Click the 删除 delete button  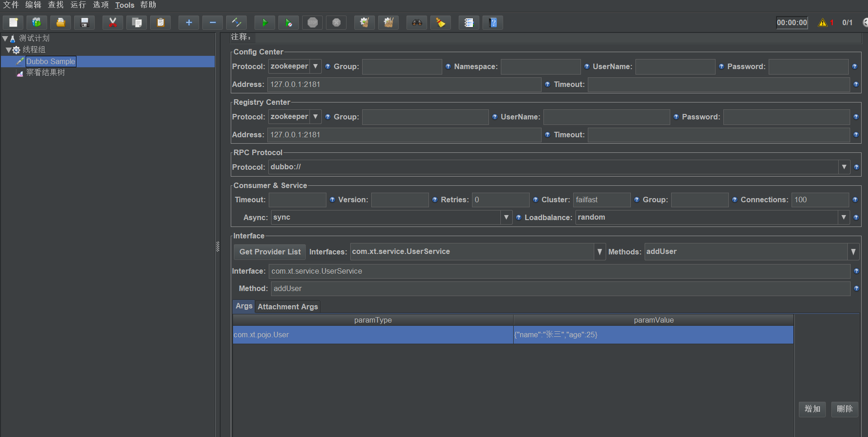coord(845,409)
